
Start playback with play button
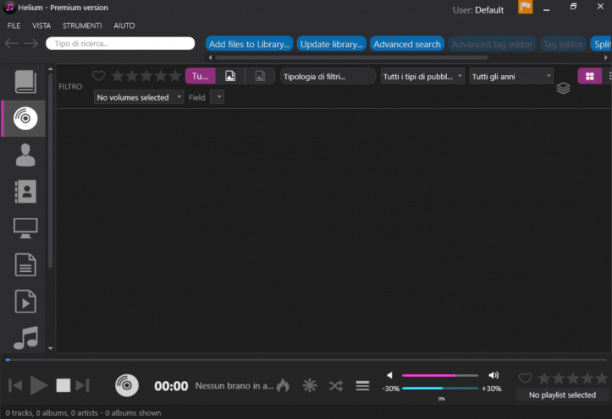(x=39, y=385)
